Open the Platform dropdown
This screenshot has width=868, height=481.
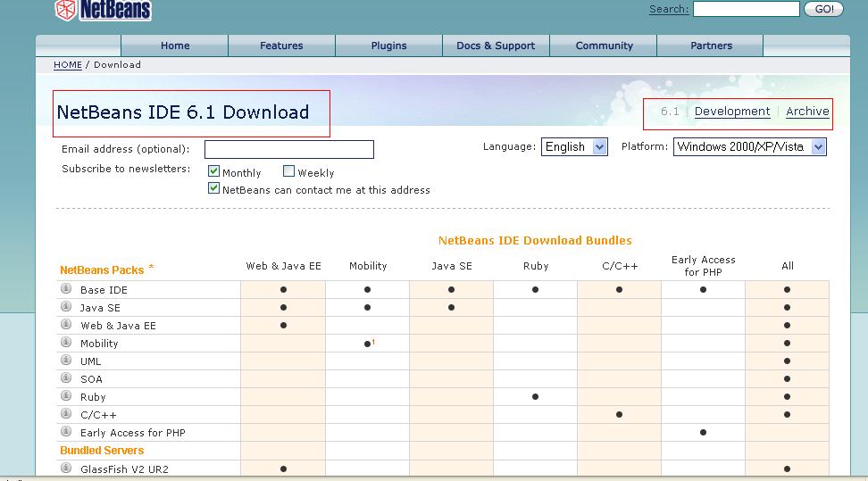[x=749, y=146]
